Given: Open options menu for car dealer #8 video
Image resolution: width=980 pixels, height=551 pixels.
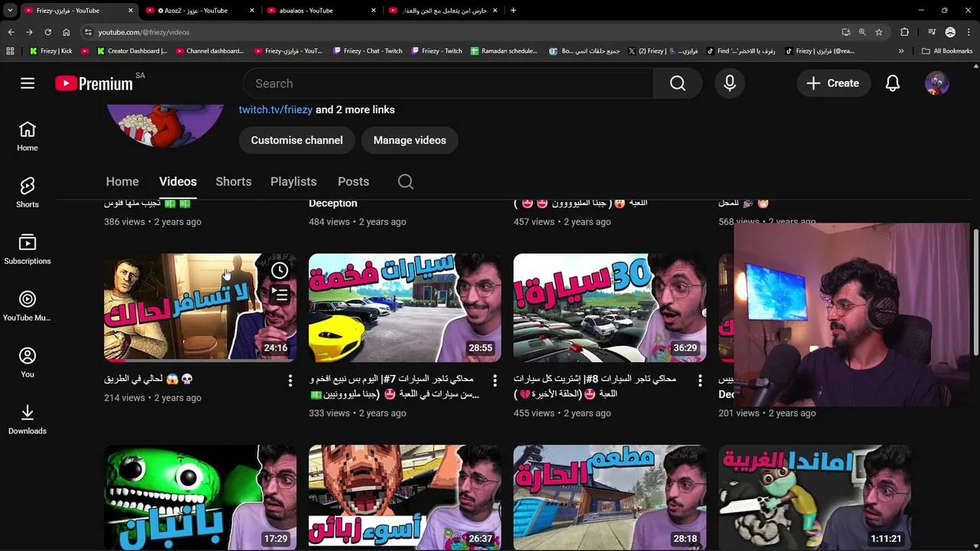Looking at the screenshot, I should click(x=700, y=380).
